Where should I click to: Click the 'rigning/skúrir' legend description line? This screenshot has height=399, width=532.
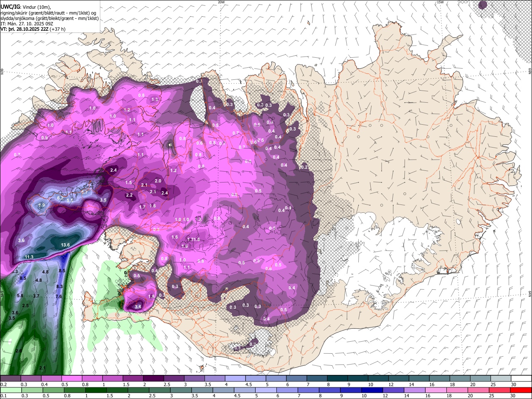pyautogui.click(x=48, y=12)
